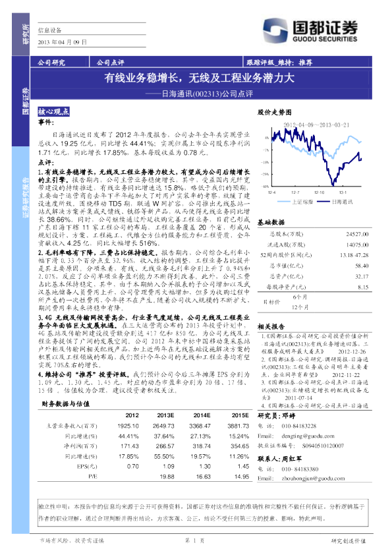Click EPS value 1.30
This screenshot has width=392, height=555.
[x=205, y=467]
